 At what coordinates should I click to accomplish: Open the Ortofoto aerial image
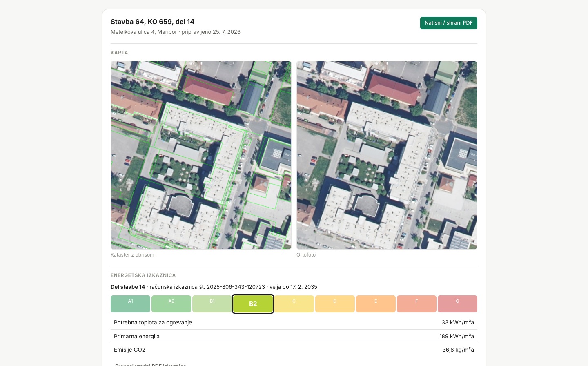tap(387, 155)
